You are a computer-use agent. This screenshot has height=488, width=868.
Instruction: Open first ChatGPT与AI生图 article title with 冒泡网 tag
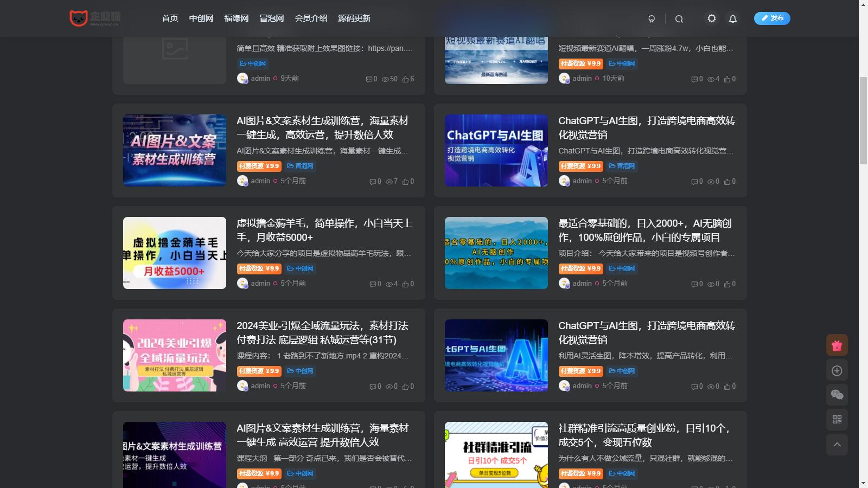647,128
